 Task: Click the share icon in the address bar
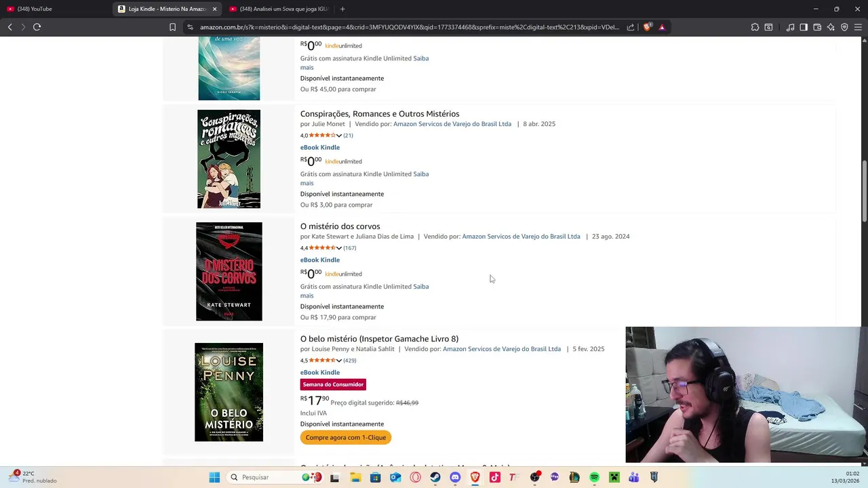(x=631, y=27)
